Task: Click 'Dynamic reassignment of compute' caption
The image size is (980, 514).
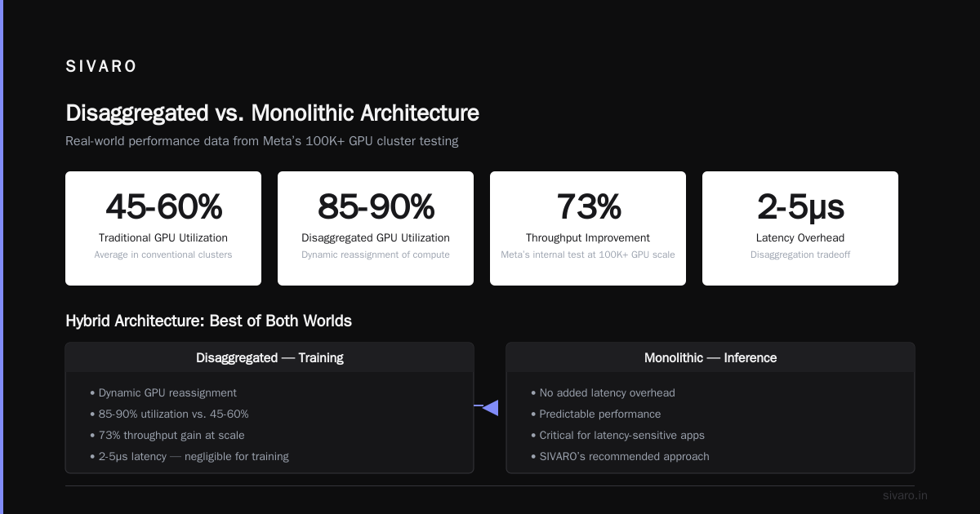Action: pos(376,255)
